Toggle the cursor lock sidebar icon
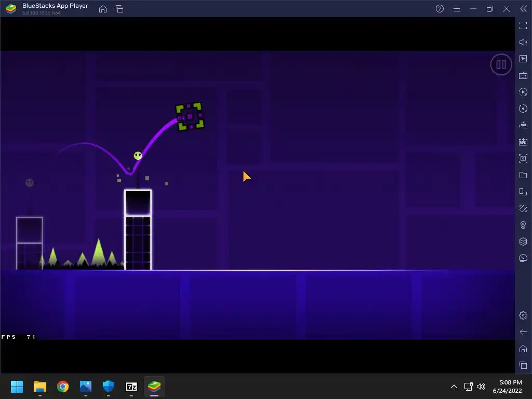 point(523,59)
